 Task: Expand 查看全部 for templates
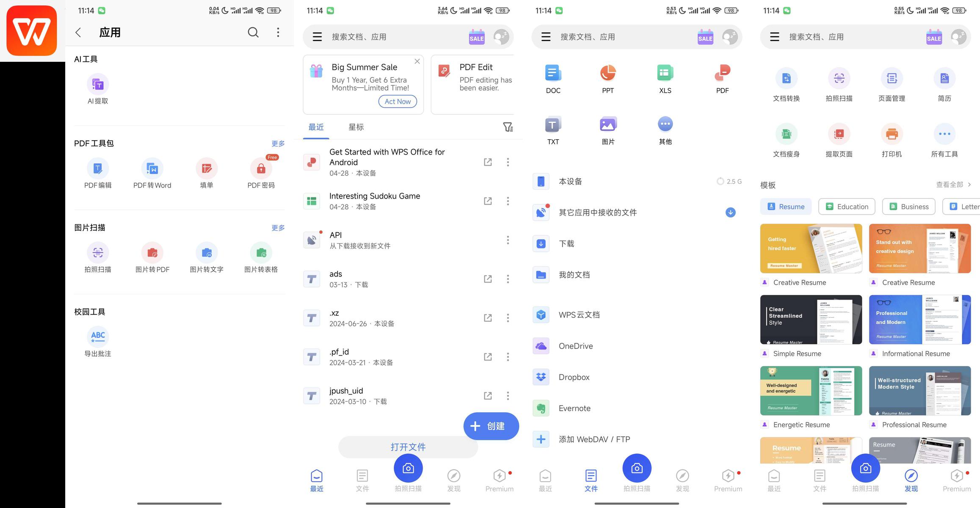[953, 185]
